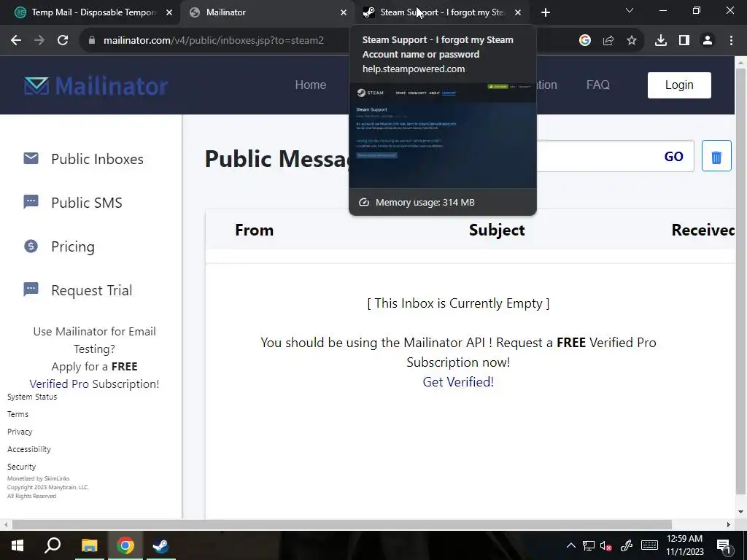Open System Status link
The height and width of the screenshot is (560, 747).
(32, 397)
